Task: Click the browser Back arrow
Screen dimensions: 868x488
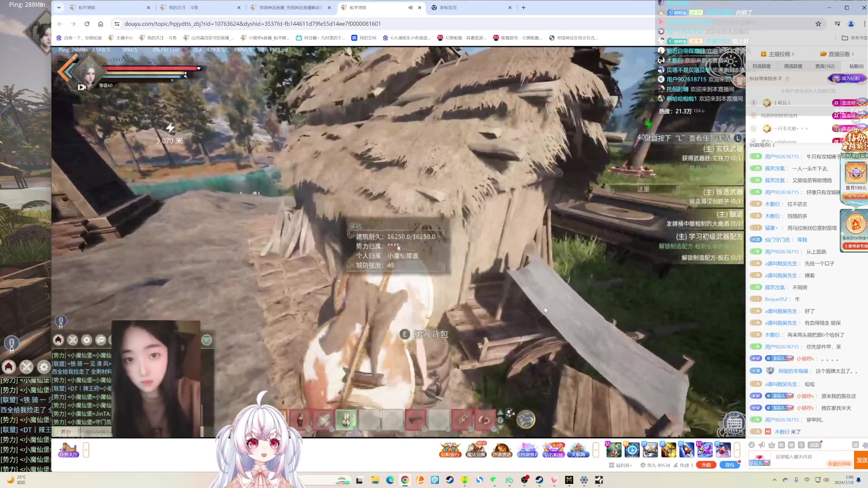Action: (x=60, y=24)
